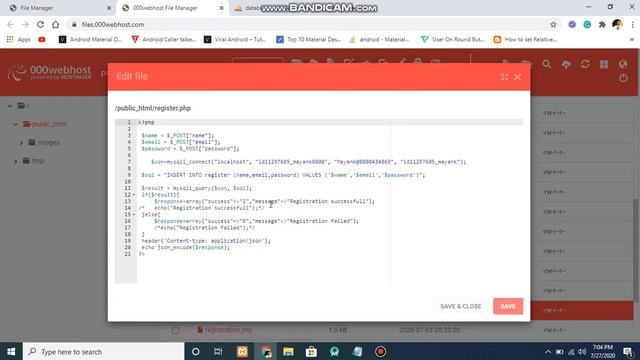Click the Cortana circle icon on taskbar

[x=196, y=351]
